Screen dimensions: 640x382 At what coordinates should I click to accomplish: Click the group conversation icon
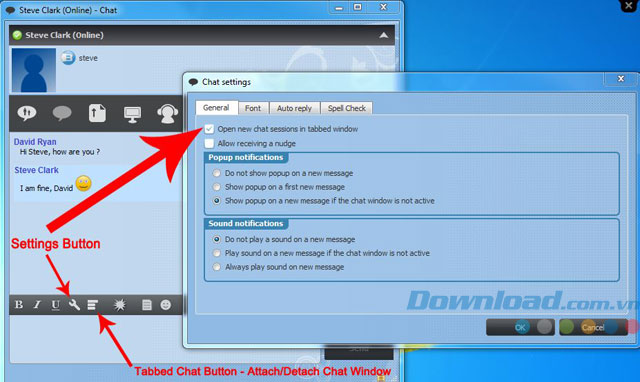[27, 113]
